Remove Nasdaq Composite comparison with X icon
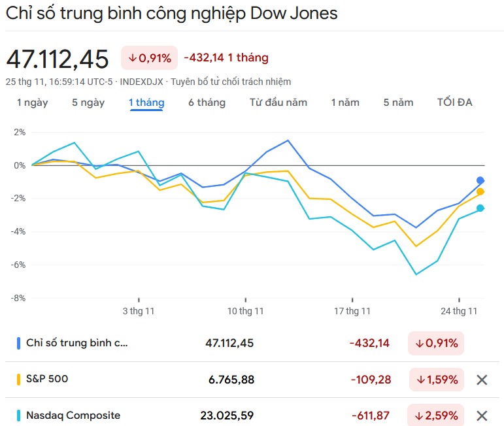The image size is (504, 426). pyautogui.click(x=482, y=416)
